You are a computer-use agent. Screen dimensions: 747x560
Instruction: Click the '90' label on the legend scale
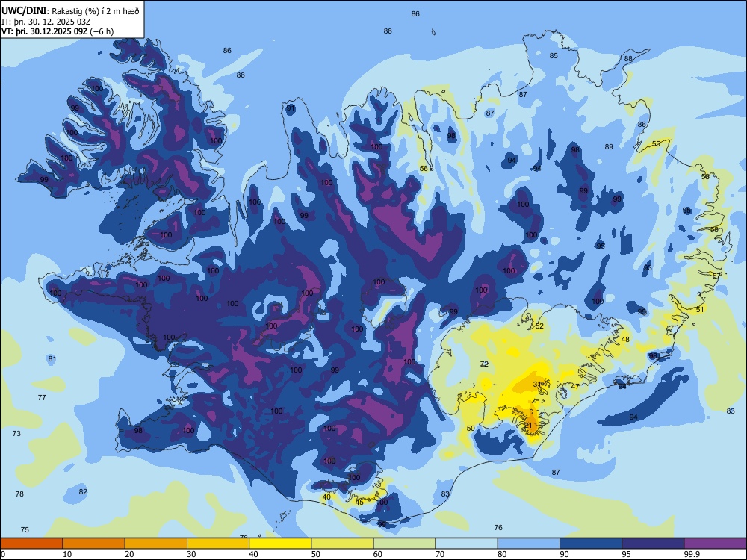[564, 554]
